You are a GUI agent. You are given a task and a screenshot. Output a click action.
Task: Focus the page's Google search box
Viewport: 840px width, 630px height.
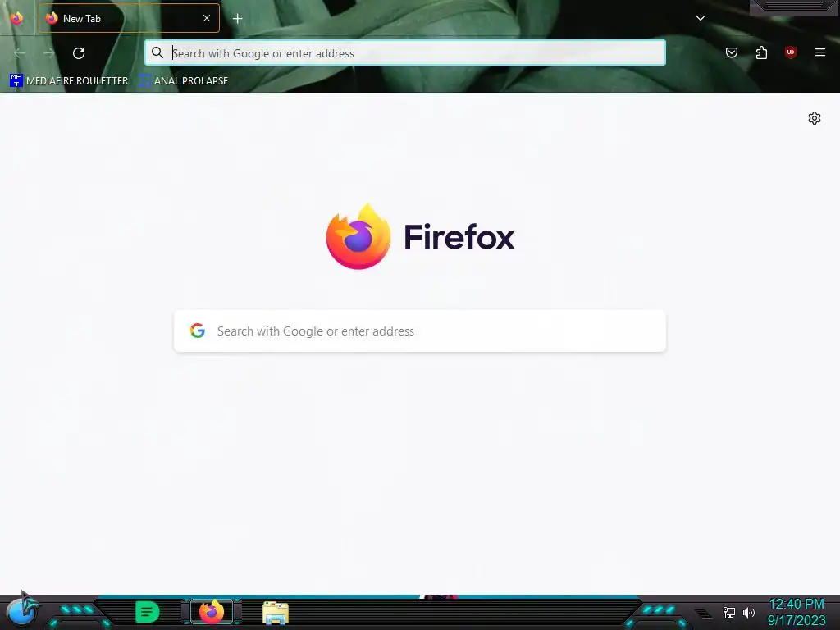420,331
